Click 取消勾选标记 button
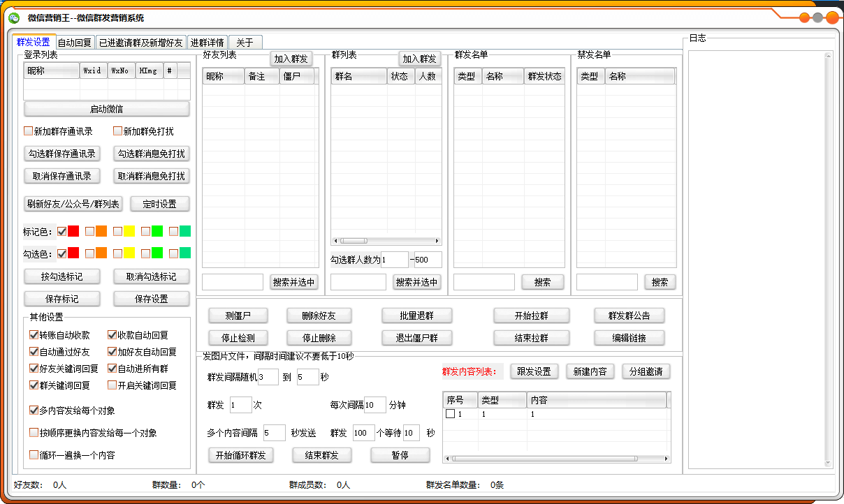 click(152, 276)
